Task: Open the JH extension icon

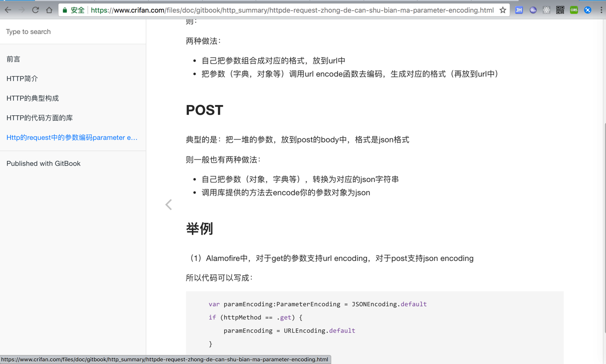Action: click(519, 10)
